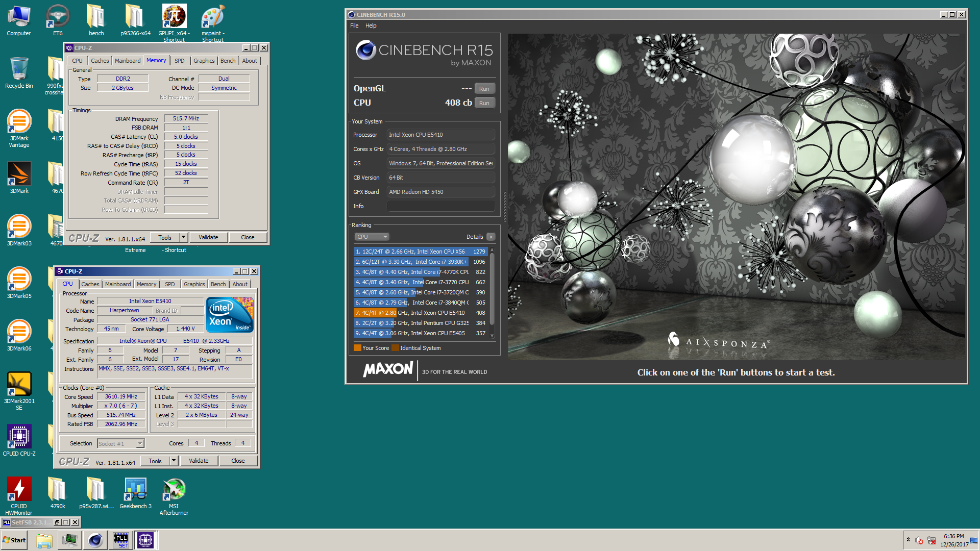Open the volume tray icon
Viewport: 980px width, 551px height.
click(x=919, y=540)
